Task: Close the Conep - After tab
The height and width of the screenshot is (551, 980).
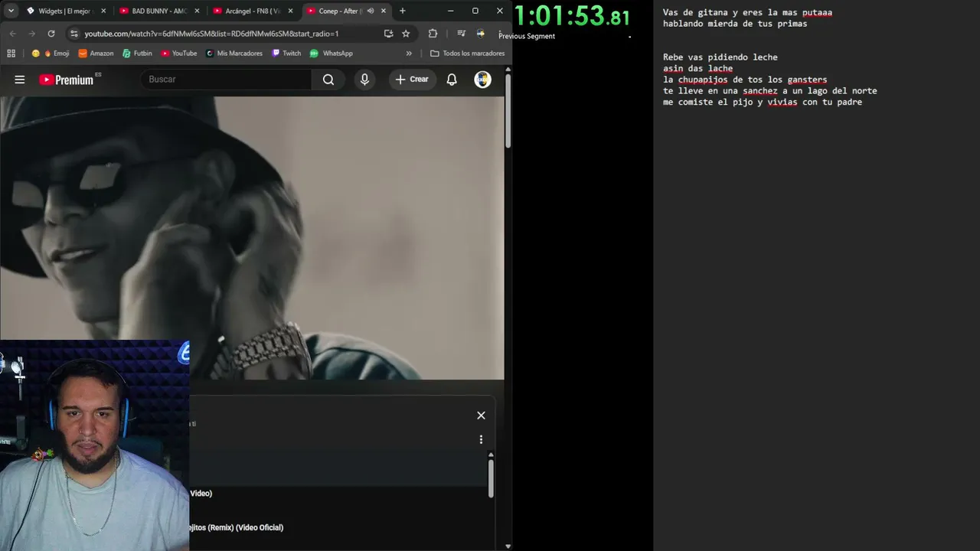Action: click(x=384, y=11)
